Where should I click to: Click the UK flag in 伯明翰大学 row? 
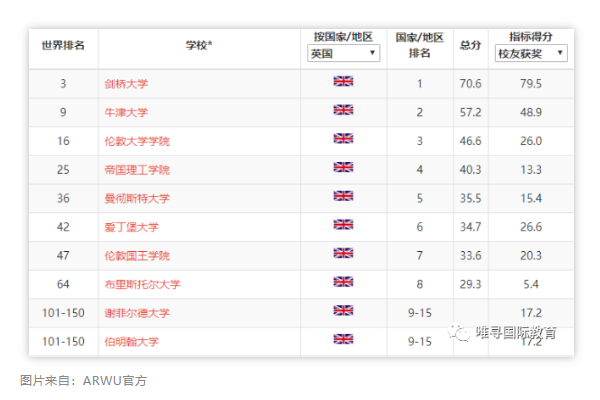[x=343, y=339]
